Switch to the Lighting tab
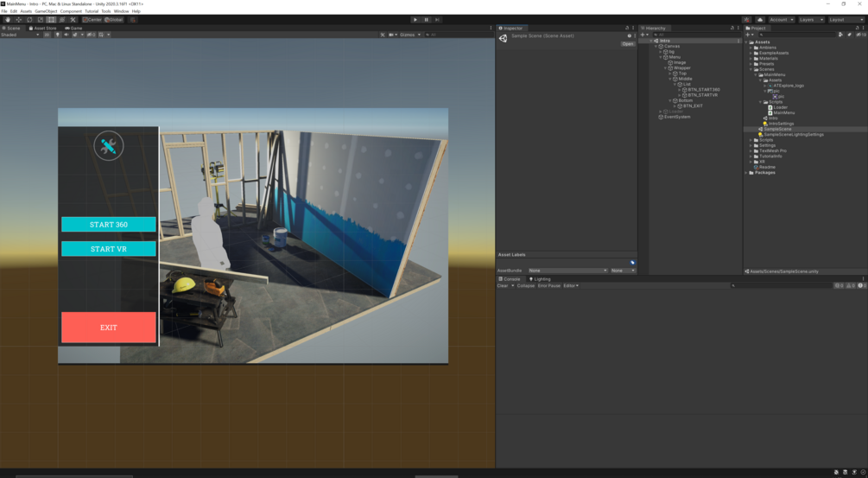This screenshot has width=868, height=478. coord(540,279)
